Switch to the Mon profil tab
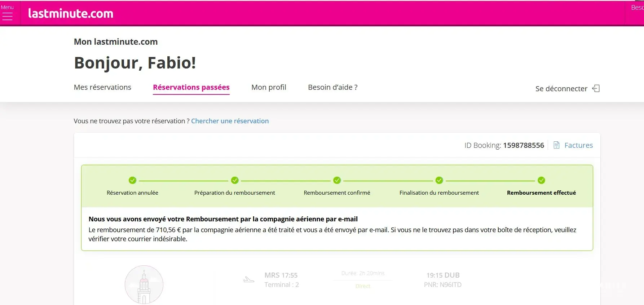 (x=269, y=87)
